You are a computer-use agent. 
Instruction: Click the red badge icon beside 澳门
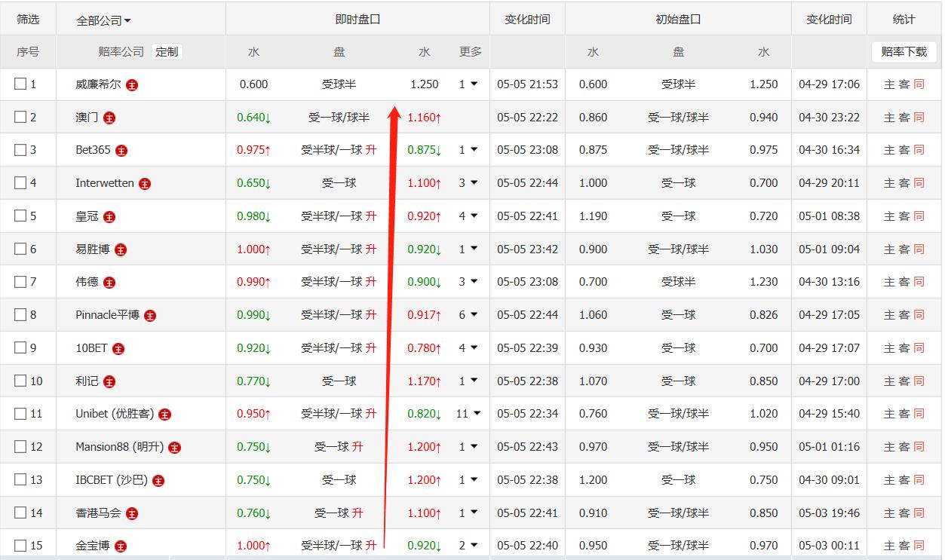tap(109, 118)
